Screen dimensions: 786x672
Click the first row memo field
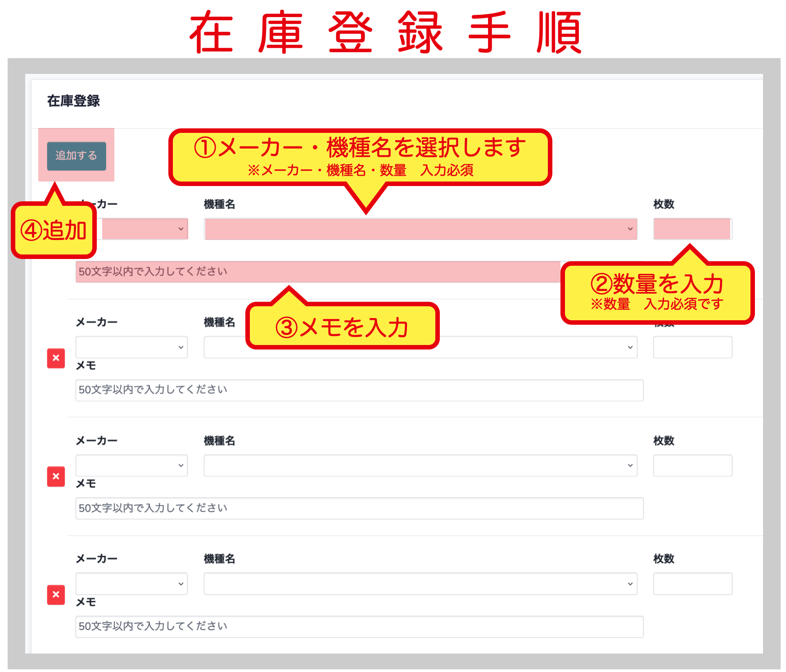click(x=318, y=272)
